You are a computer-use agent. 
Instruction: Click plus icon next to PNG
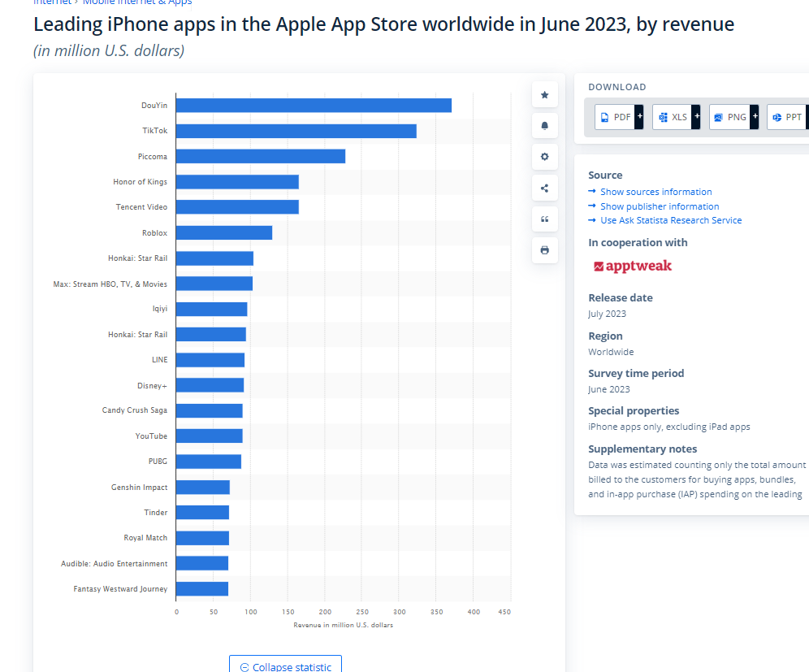(x=755, y=117)
